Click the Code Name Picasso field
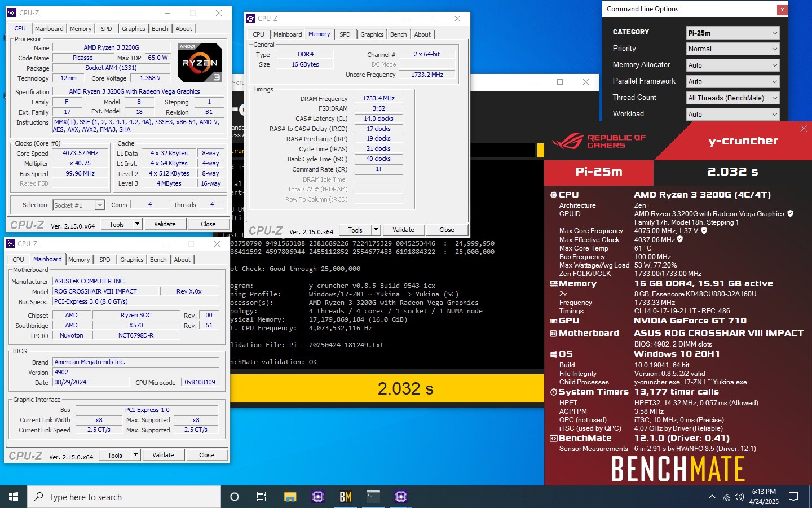Screen dimensions: 812x508 click(82, 58)
